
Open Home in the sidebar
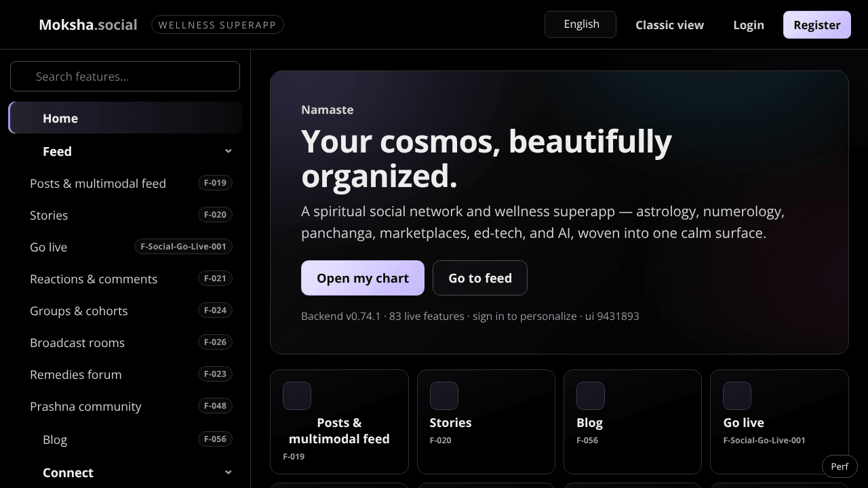(x=125, y=118)
